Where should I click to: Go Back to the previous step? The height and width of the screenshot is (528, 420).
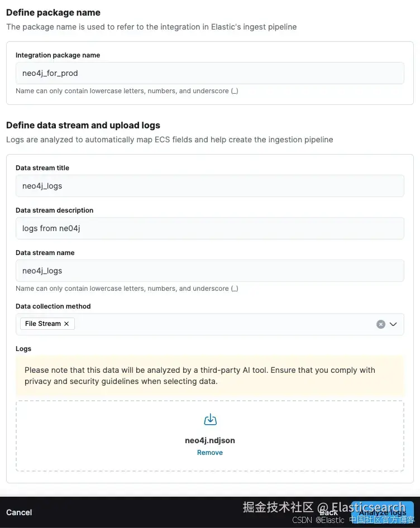(328, 512)
